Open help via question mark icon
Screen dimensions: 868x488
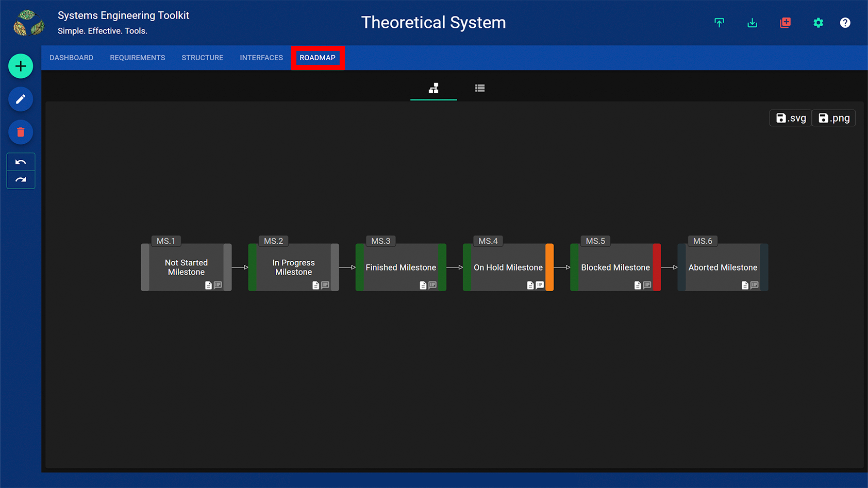point(845,23)
